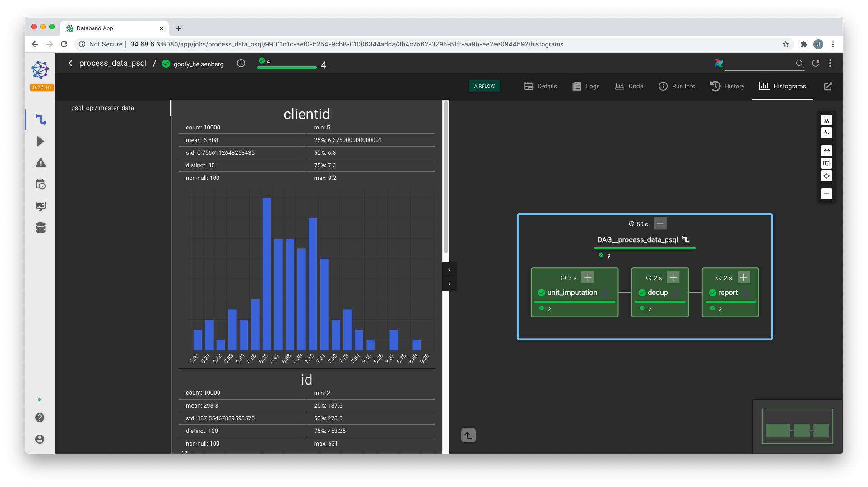The height and width of the screenshot is (487, 868).
Task: Go back to process_data_psql job
Action: coord(70,64)
